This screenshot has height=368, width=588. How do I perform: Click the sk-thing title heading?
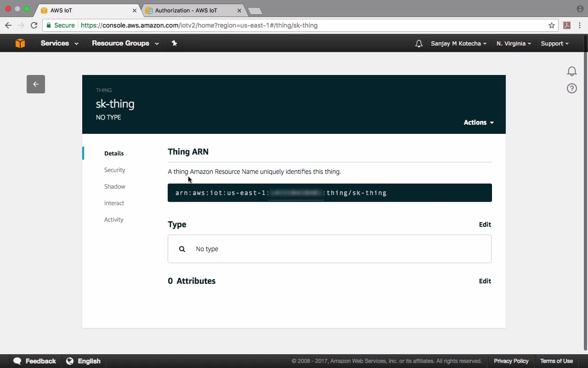(x=115, y=104)
